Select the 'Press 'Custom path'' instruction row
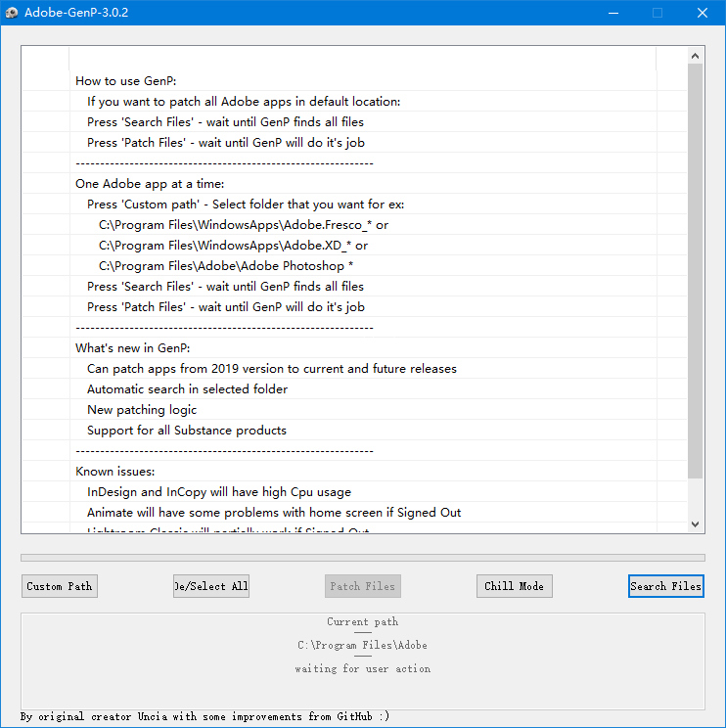This screenshot has height=728, width=726. (354, 204)
